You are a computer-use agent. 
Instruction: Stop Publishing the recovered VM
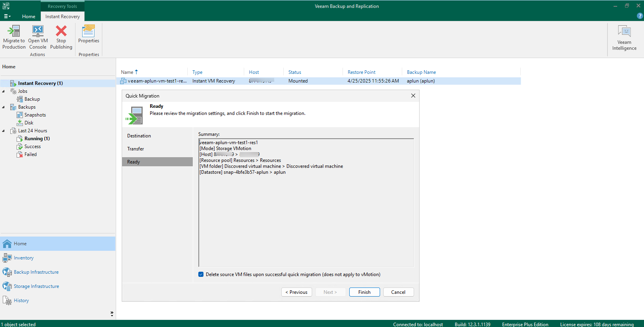pos(61,37)
